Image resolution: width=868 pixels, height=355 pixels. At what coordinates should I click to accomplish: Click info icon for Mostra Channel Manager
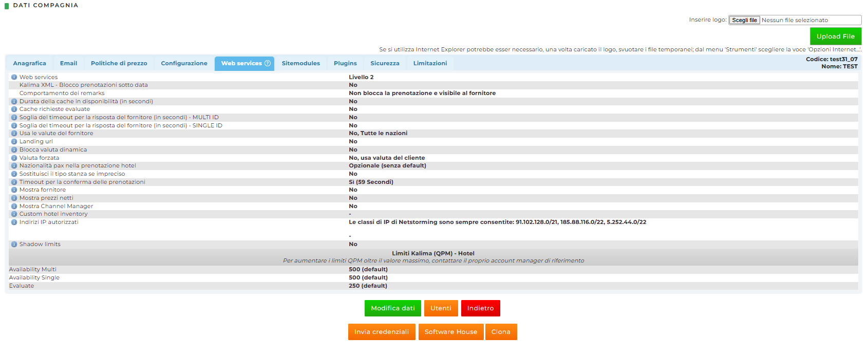pyautogui.click(x=14, y=206)
